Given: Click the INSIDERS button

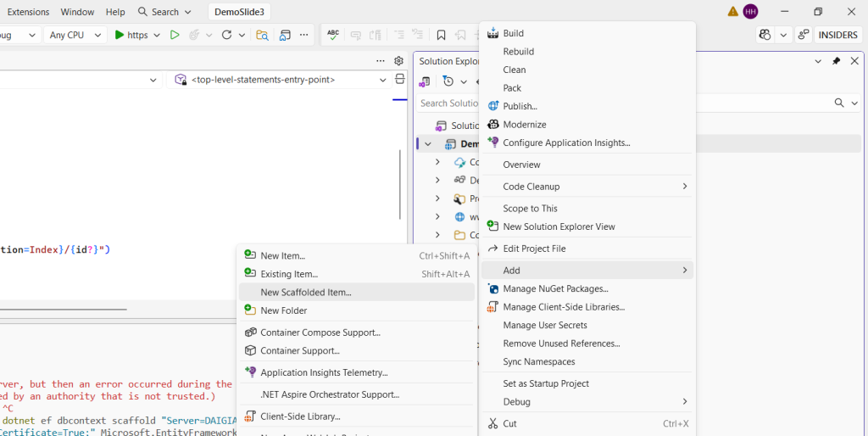Looking at the screenshot, I should (x=837, y=36).
